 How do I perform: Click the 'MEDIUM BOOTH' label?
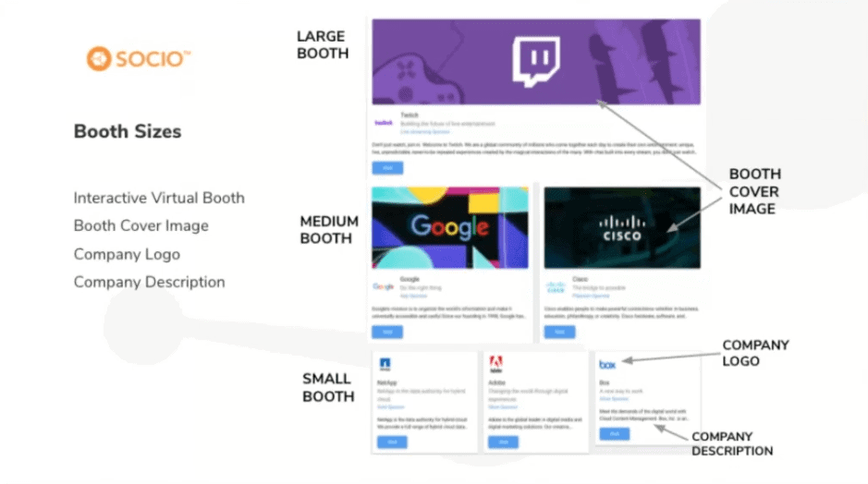tap(329, 230)
